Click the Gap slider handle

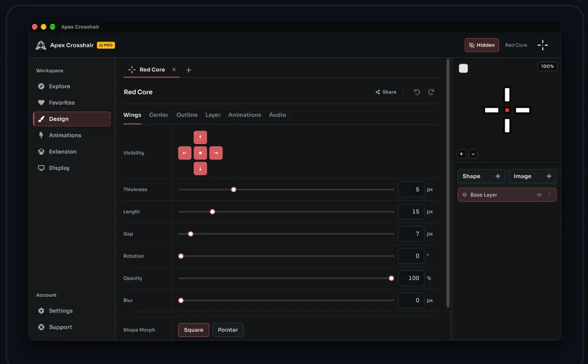(x=190, y=234)
